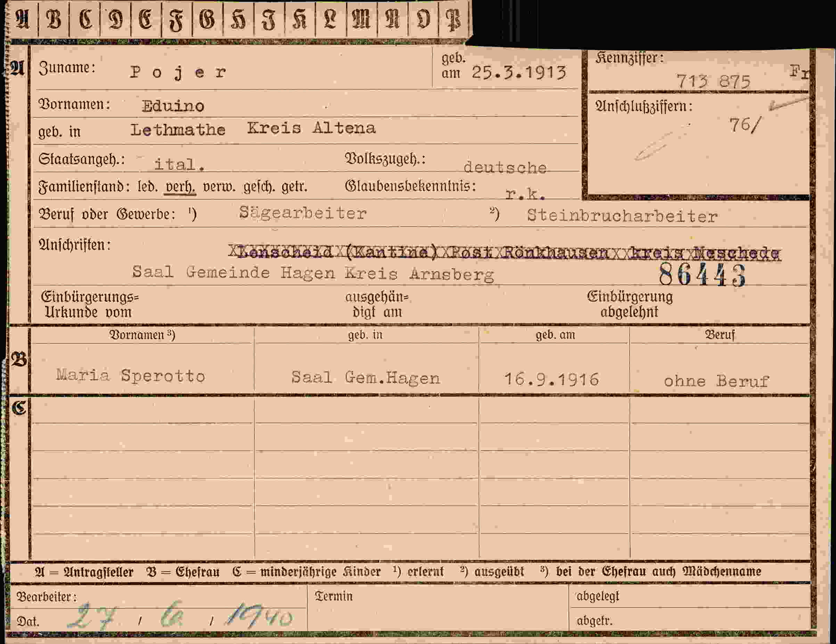This screenshot has height=644, width=836.
Task: Click the Anschlußziffern value "76/"
Action: pyautogui.click(x=746, y=125)
